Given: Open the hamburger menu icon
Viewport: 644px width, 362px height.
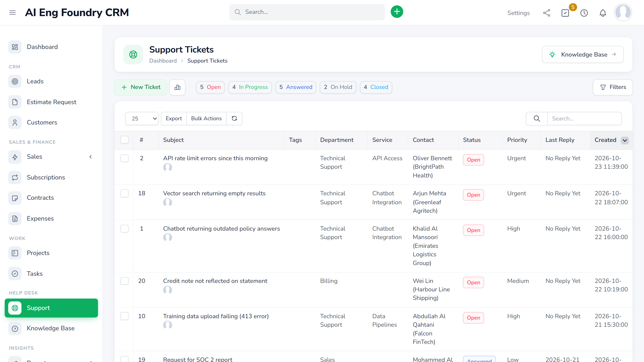Looking at the screenshot, I should point(13,13).
